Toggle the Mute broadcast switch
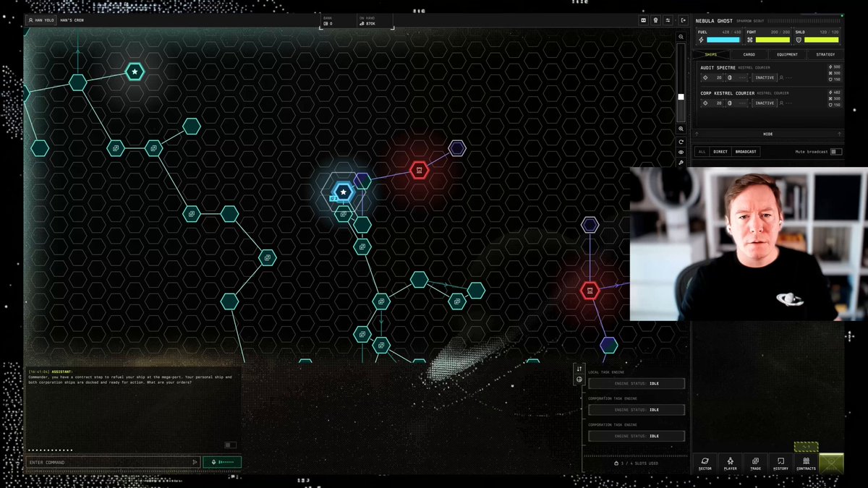The width and height of the screenshot is (868, 488). coord(836,152)
